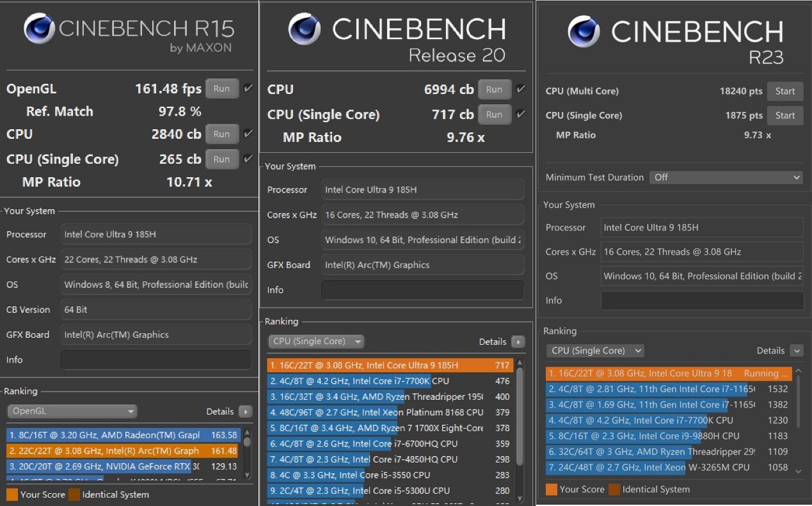The height and width of the screenshot is (506, 812).
Task: Select the Ryzen 7 1700X ranking row
Action: pos(390,428)
